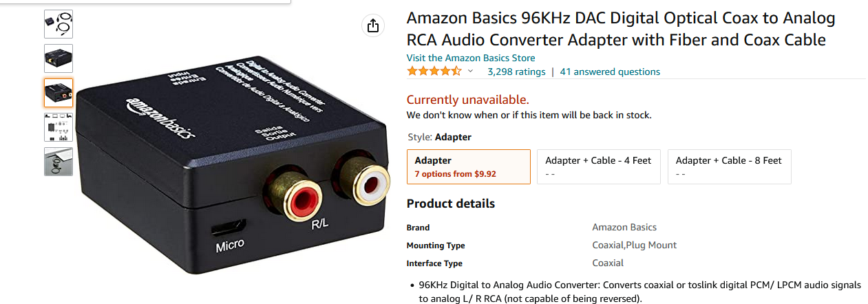Choose Adapter + Cable - 4 Feet style
868x304 pixels.
(x=598, y=166)
